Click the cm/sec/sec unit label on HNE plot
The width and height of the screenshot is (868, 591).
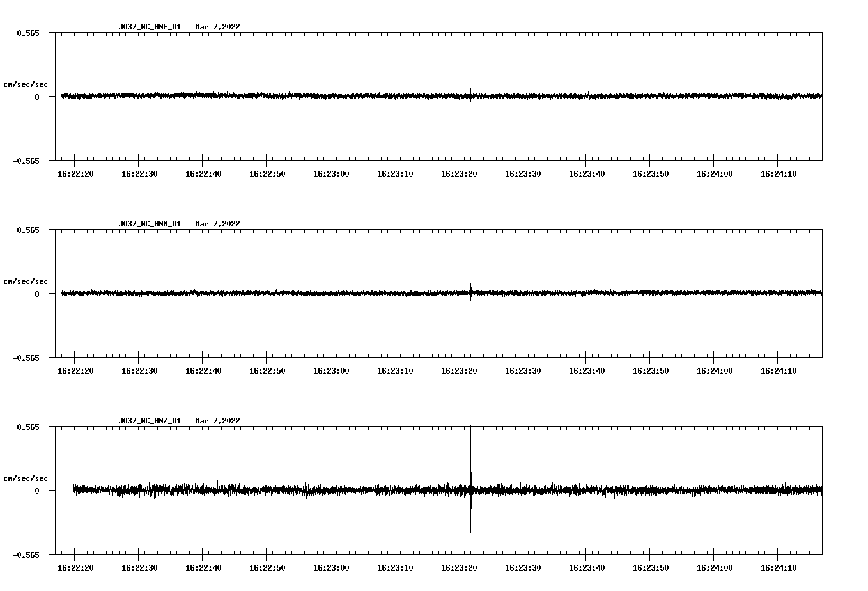point(26,84)
